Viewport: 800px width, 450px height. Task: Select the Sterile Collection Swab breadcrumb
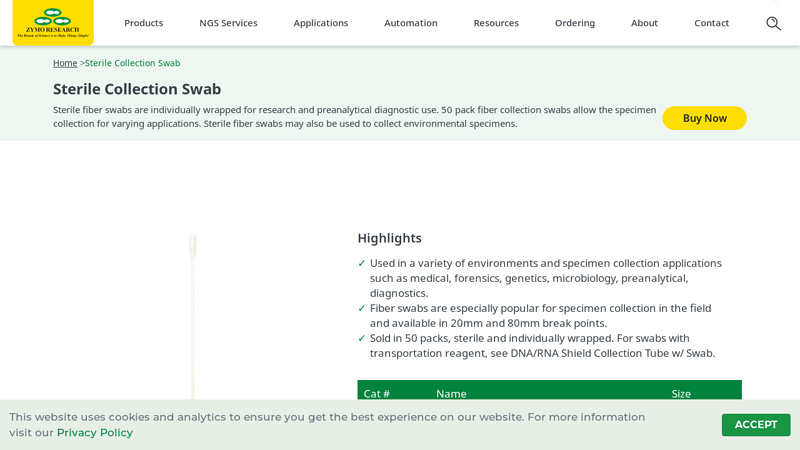133,63
